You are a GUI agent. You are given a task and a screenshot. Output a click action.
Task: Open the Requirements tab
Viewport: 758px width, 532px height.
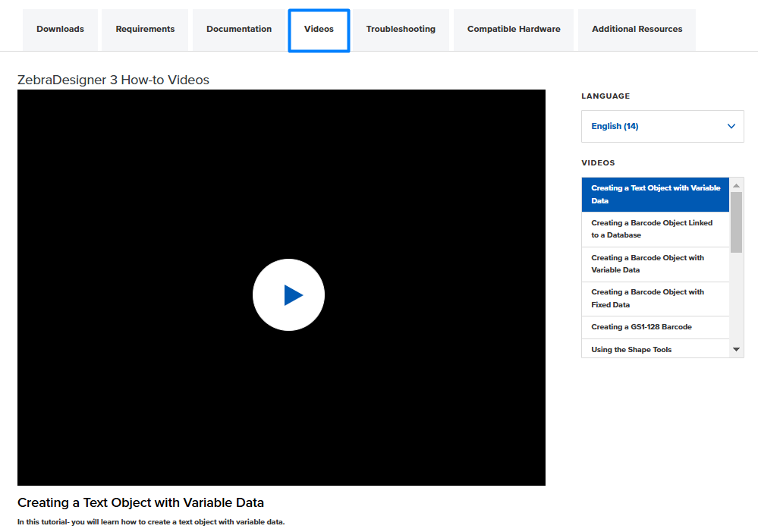tap(145, 30)
